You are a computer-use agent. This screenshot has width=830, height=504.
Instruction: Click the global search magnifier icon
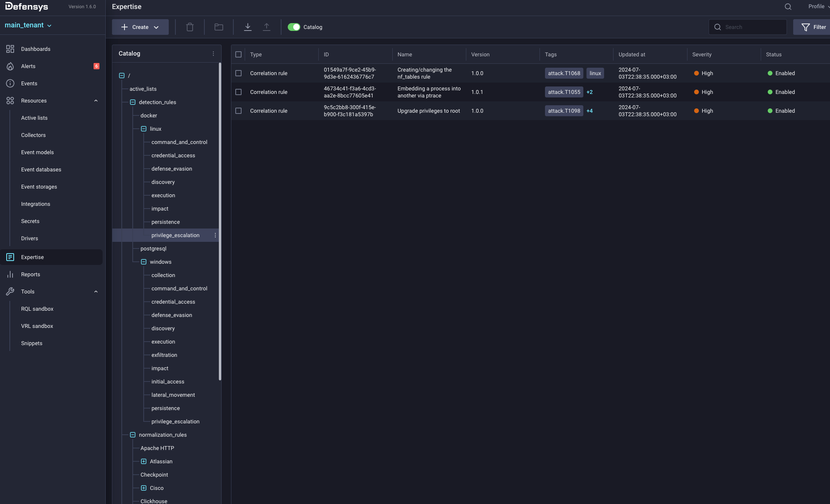point(788,7)
